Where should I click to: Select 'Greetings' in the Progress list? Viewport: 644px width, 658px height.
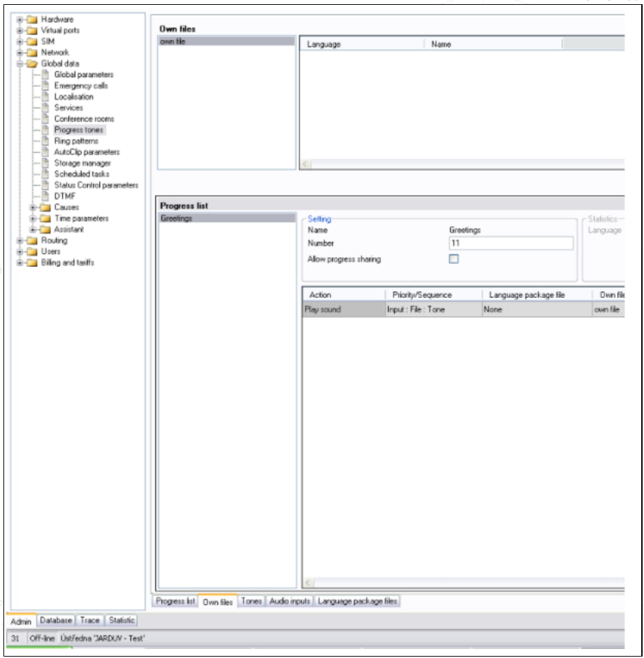click(227, 218)
